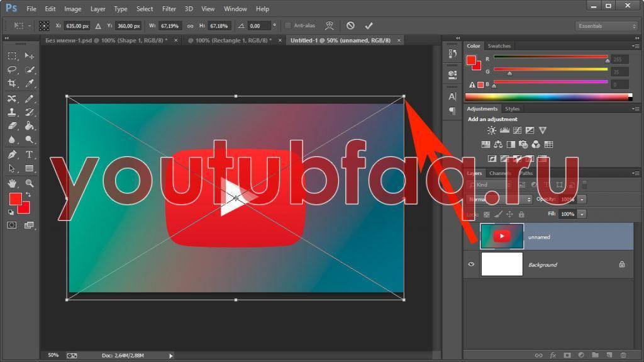
Task: Click the X position input field
Action: [x=79, y=26]
